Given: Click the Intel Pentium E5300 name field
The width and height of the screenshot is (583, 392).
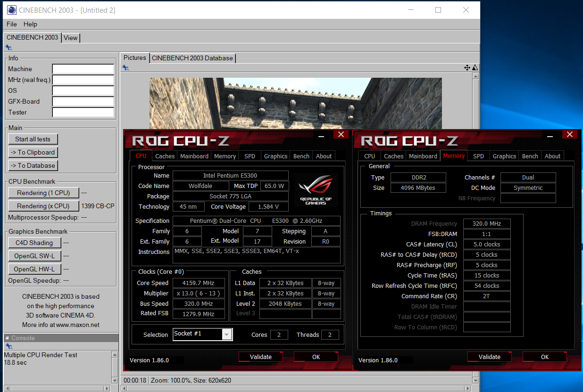Looking at the screenshot, I should coord(230,176).
